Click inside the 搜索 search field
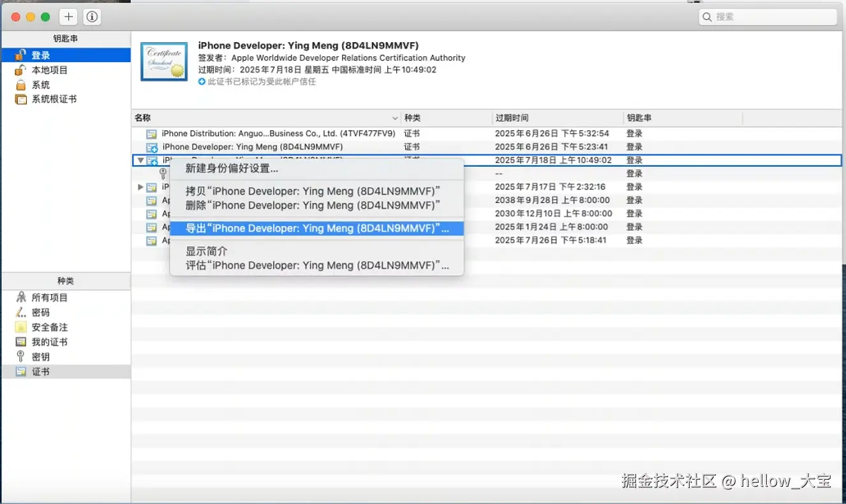Viewport: 846px width, 504px height. pos(768,17)
